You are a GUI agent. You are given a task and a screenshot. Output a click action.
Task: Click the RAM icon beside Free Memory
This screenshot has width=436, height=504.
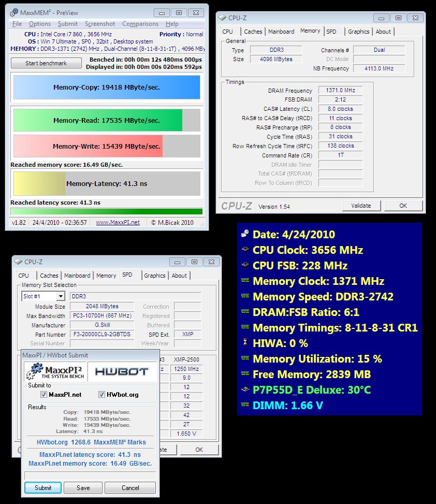click(x=245, y=373)
